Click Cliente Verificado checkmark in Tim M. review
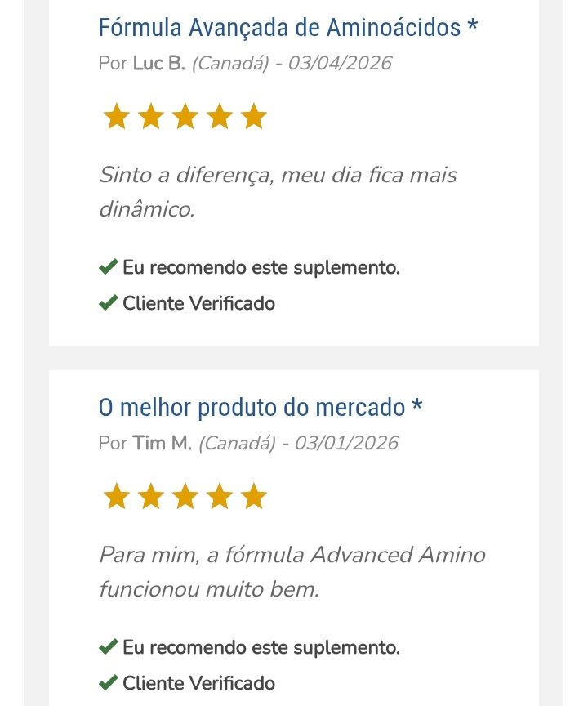 click(x=108, y=683)
